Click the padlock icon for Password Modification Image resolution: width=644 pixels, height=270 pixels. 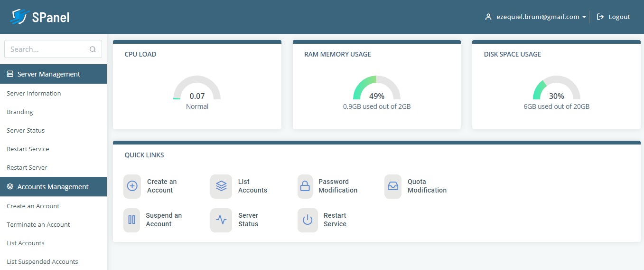pos(305,186)
